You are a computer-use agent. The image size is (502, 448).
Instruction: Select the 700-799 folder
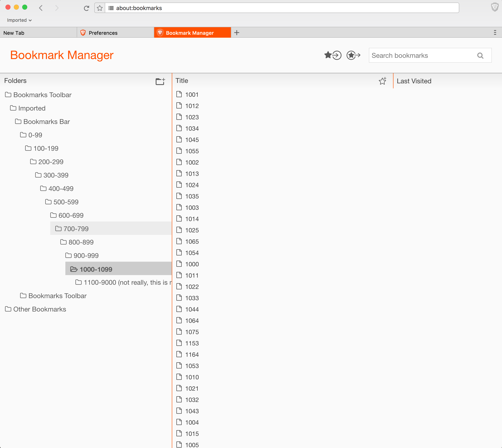pos(76,229)
